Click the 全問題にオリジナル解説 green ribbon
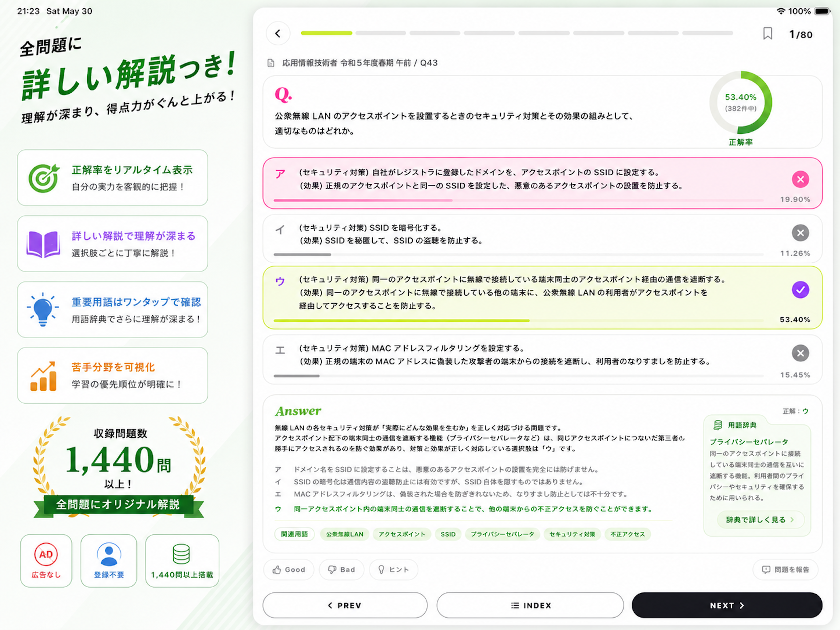The height and width of the screenshot is (630, 840). pyautogui.click(x=118, y=505)
